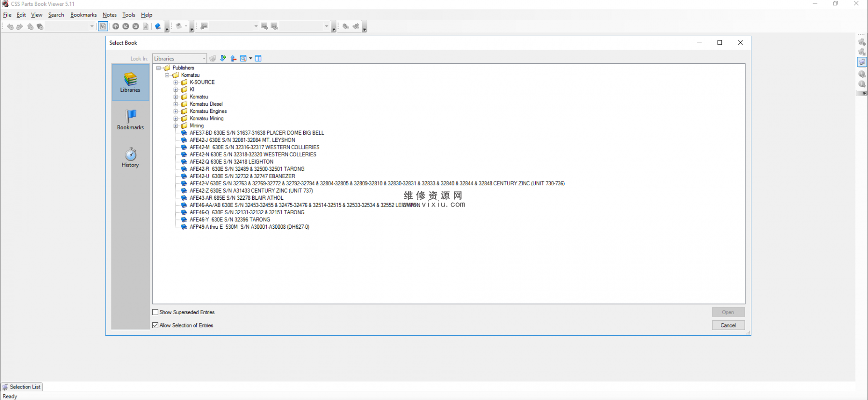Select AFE42-Q 630E S/N 32418 LEIGHTON book
Image resolution: width=868 pixels, height=400 pixels.
[x=231, y=162]
